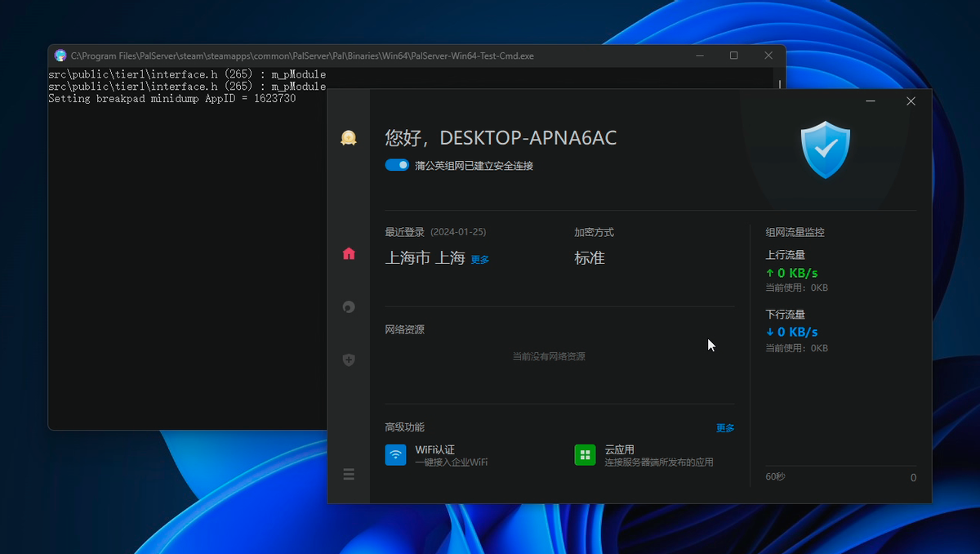Close the 蒲公英 VPN window
Image resolution: width=980 pixels, height=554 pixels.
(x=911, y=101)
